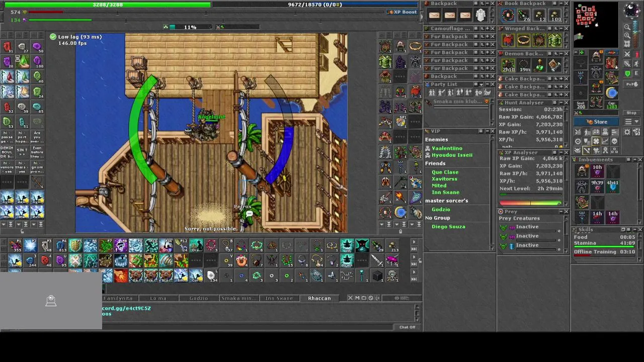644x362 pixels.
Task: Select Diego Souza in VIP list
Action: pyautogui.click(x=448, y=226)
